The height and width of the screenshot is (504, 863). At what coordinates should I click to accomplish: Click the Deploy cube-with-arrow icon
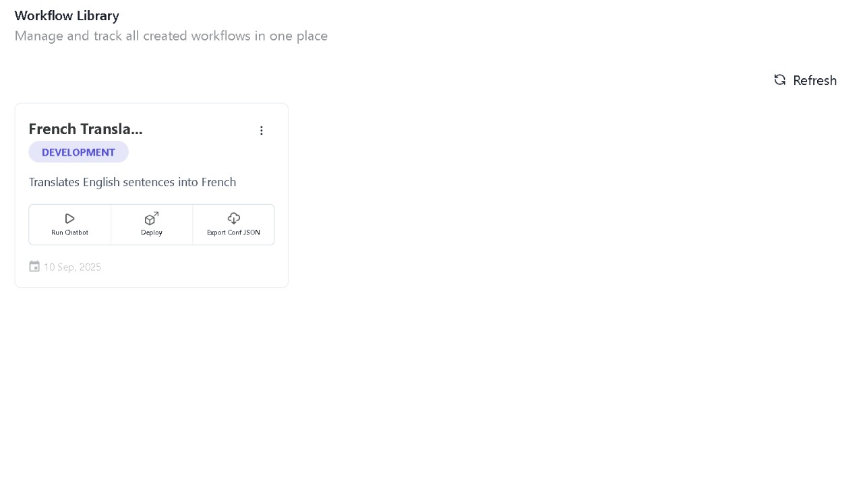[152, 218]
